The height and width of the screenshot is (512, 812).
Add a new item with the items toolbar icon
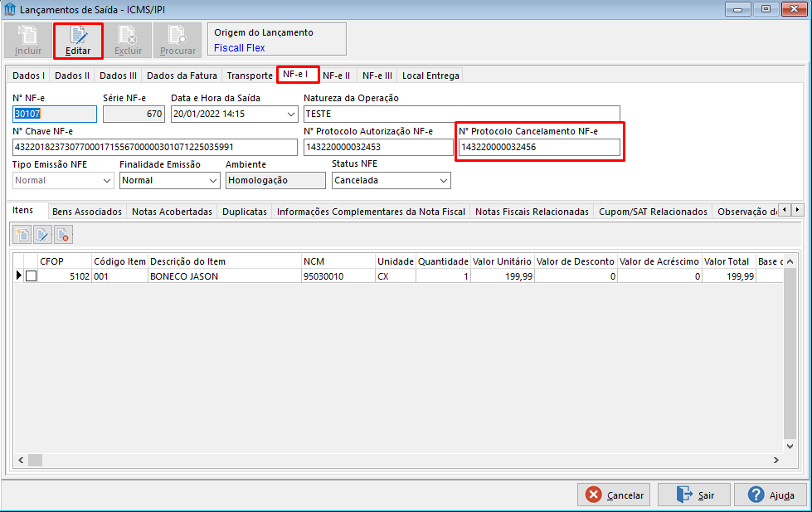[22, 235]
